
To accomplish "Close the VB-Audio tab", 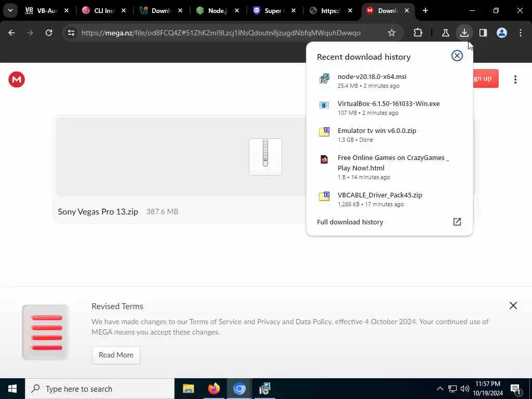I will coord(66,11).
